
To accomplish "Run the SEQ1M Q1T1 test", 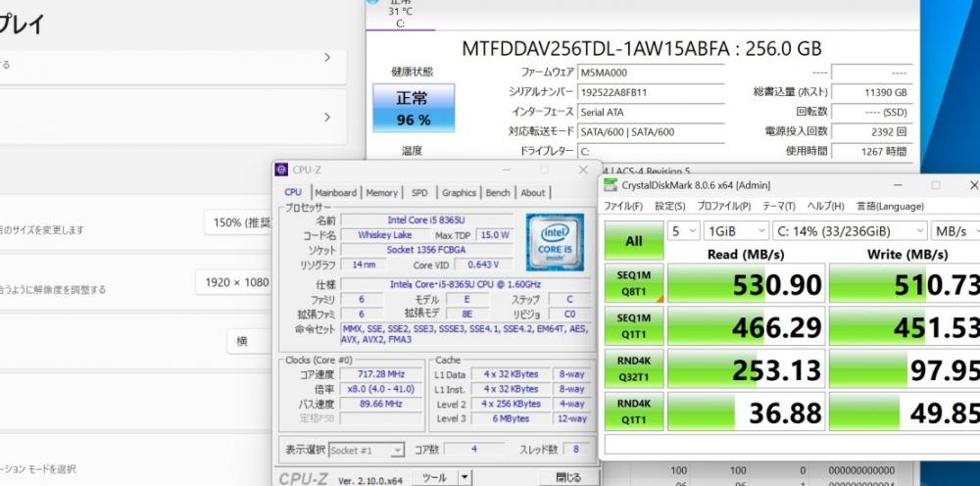I will tap(634, 326).
